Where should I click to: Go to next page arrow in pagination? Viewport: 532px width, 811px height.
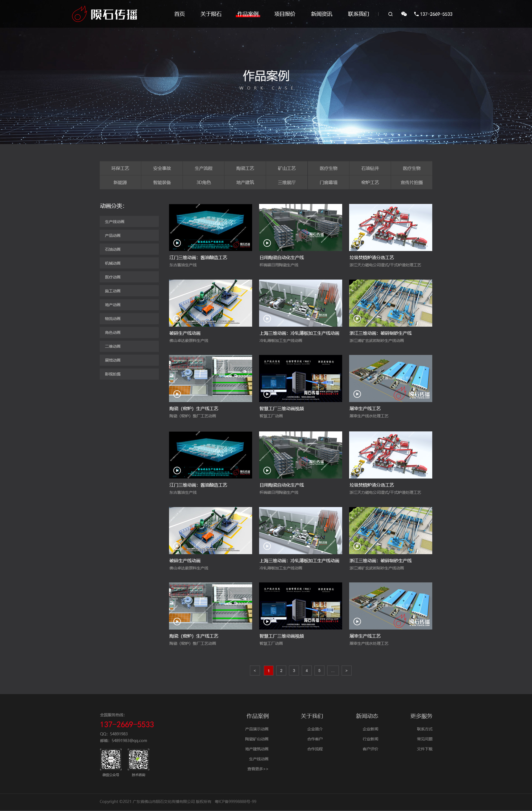click(x=346, y=670)
